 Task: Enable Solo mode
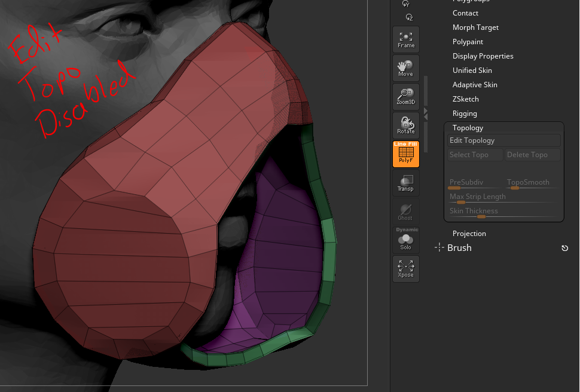coord(406,243)
